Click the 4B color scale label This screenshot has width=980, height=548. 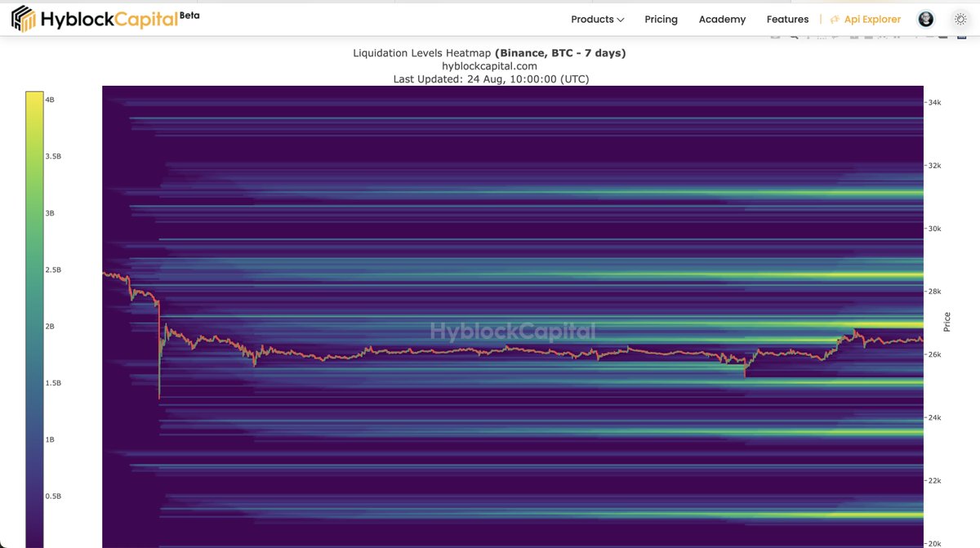point(50,100)
